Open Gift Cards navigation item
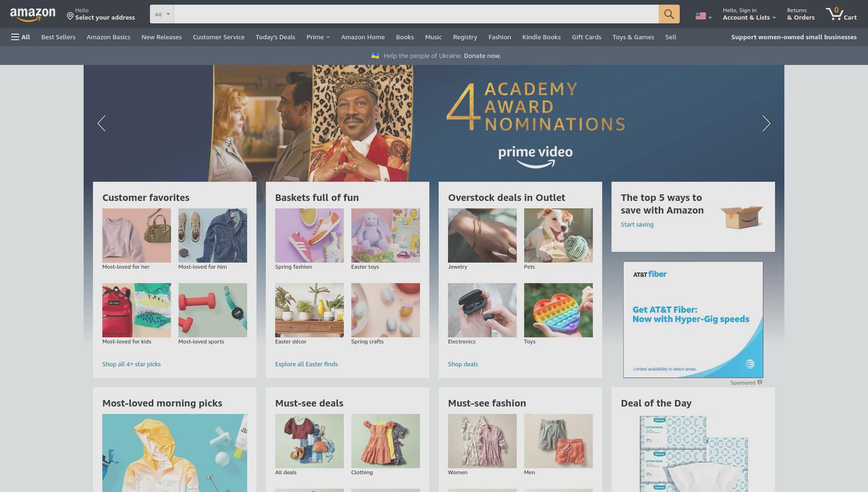Viewport: 868px width, 492px height. pyautogui.click(x=586, y=37)
